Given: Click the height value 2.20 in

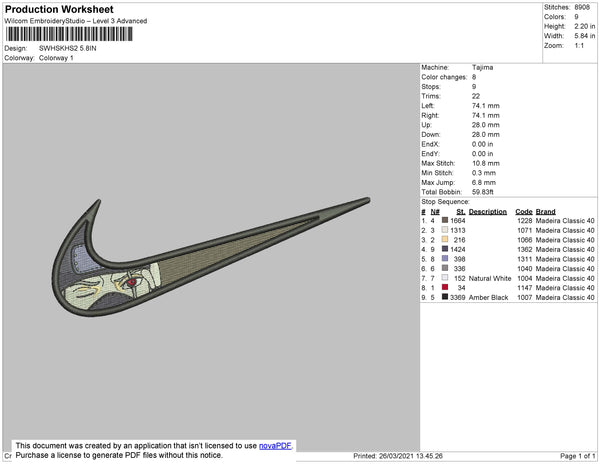Looking at the screenshot, I should click(x=584, y=26).
